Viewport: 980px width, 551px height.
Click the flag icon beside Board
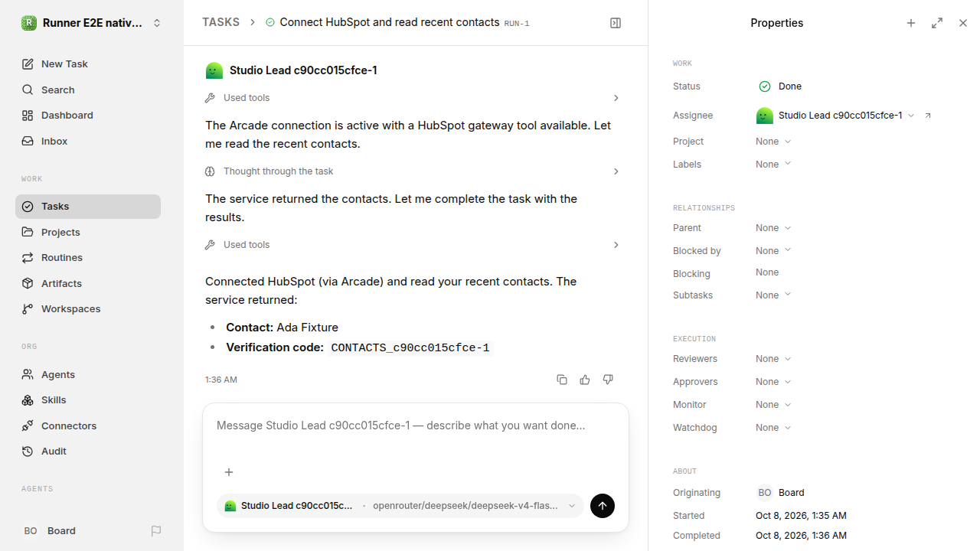[156, 530]
